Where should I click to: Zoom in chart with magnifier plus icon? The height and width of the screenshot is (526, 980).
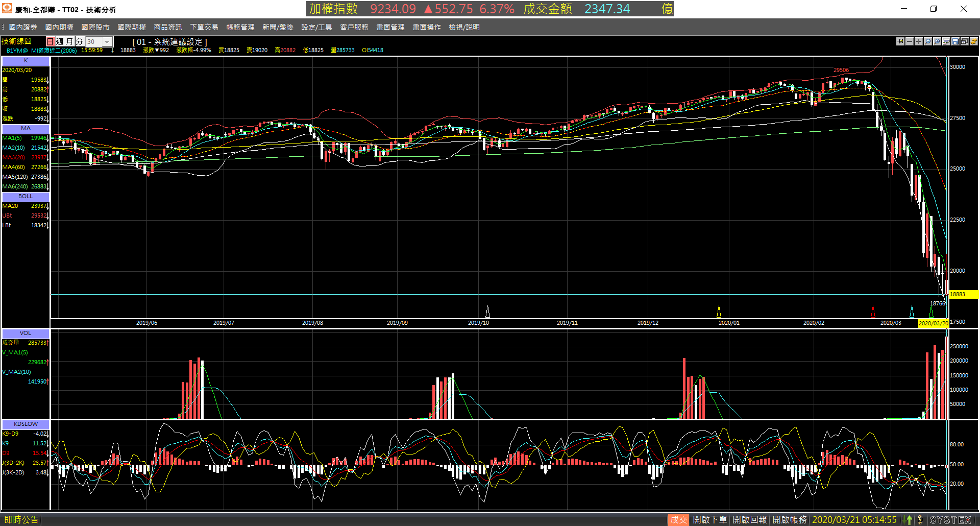[x=937, y=41]
